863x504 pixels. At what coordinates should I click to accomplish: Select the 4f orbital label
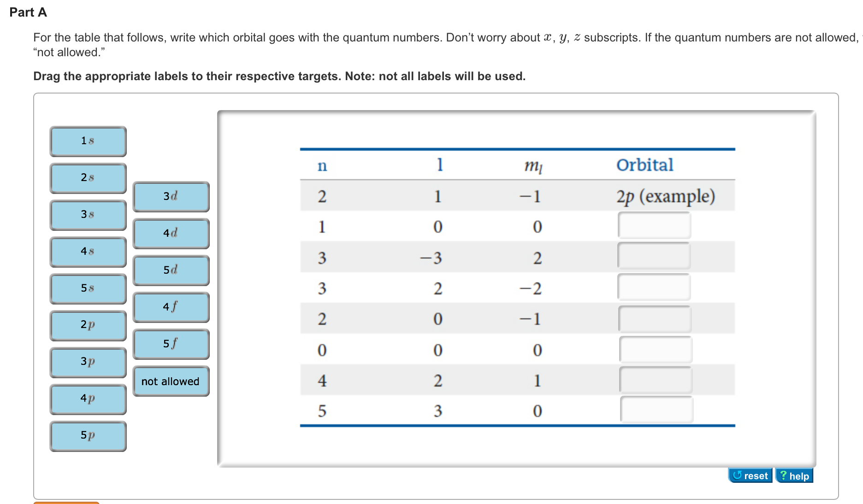171,307
